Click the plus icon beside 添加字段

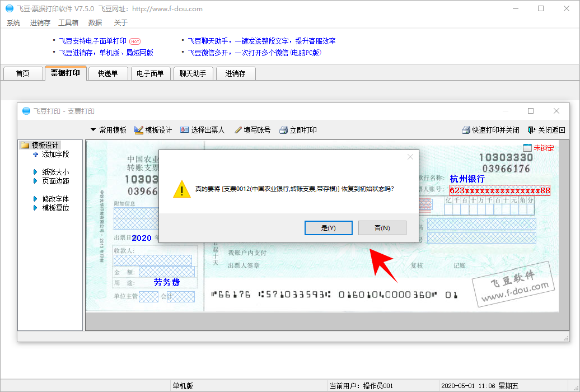tap(35, 155)
